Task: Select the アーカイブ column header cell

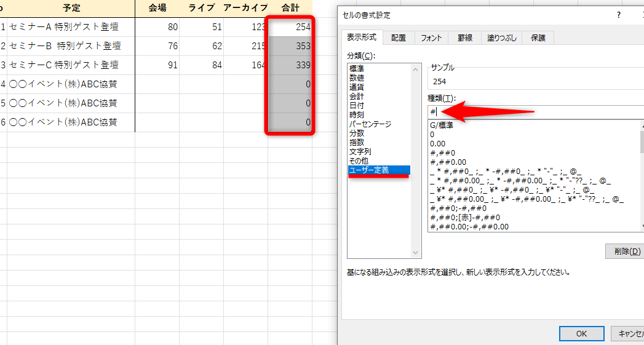Action: click(x=245, y=8)
